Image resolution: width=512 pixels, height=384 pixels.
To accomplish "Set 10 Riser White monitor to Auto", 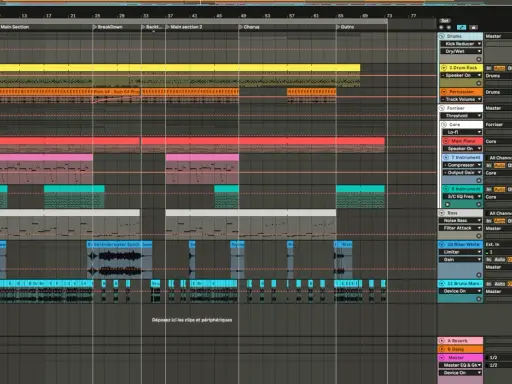I will tap(499, 259).
